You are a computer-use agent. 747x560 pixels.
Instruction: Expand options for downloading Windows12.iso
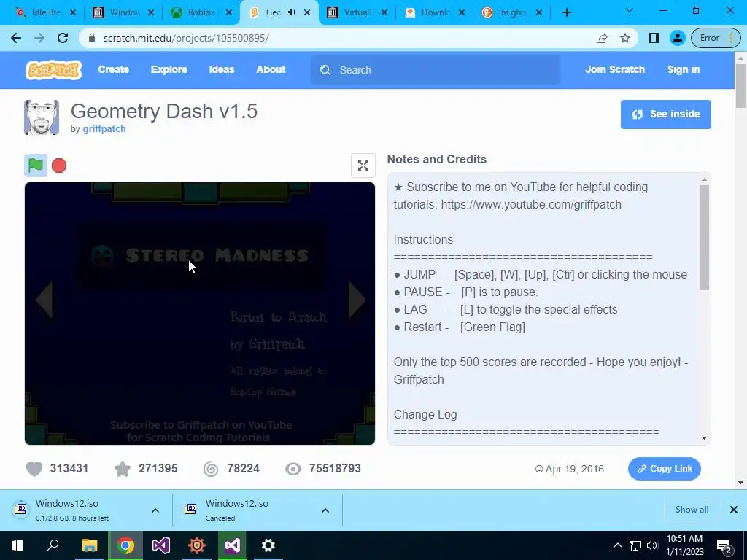[155, 510]
